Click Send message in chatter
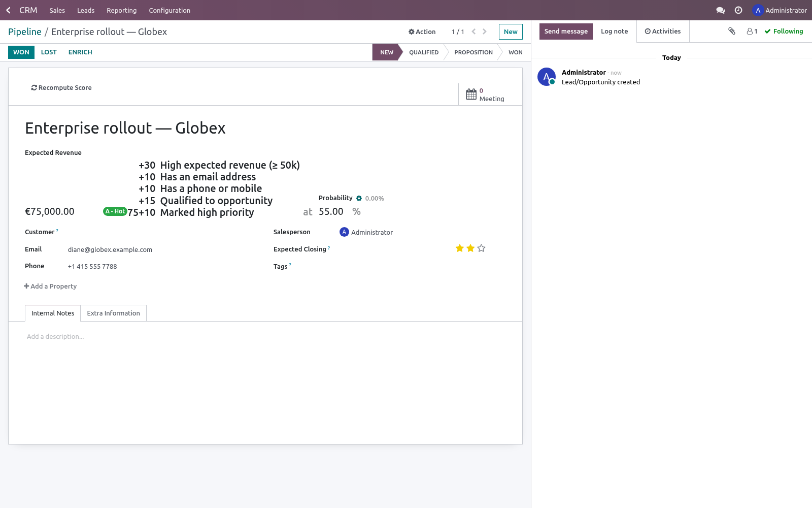This screenshot has height=508, width=812. (x=566, y=31)
